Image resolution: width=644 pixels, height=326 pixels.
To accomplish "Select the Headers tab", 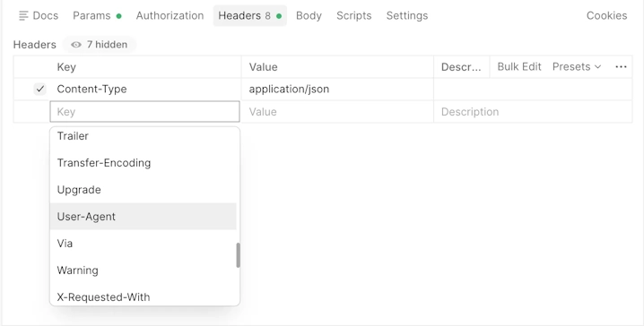I will click(249, 15).
